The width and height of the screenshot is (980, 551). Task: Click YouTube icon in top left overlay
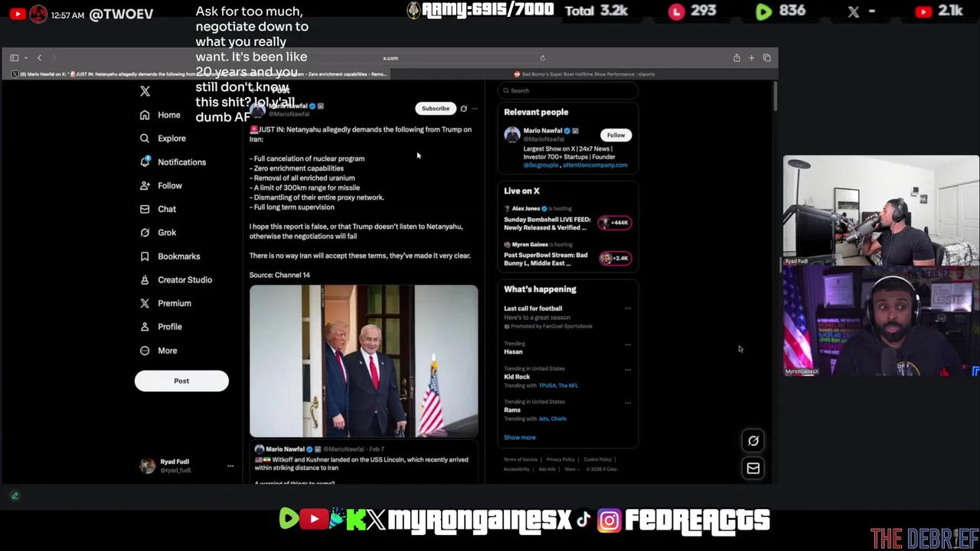click(x=18, y=14)
